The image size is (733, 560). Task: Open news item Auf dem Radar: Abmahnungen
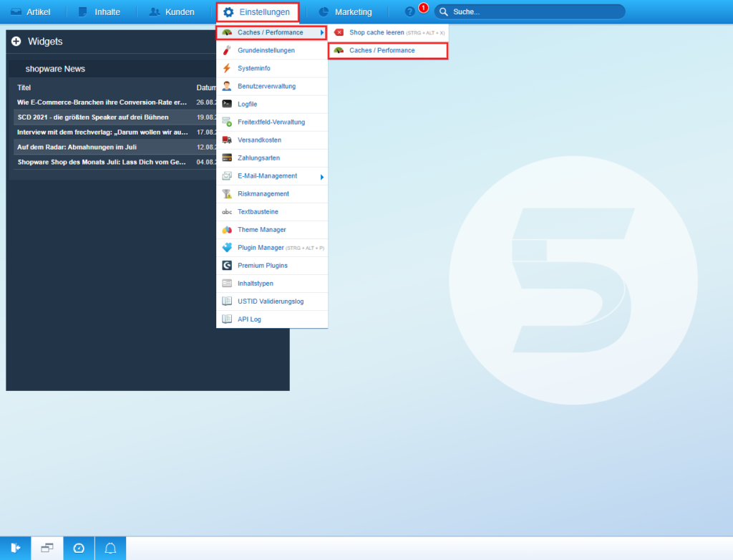tap(77, 147)
